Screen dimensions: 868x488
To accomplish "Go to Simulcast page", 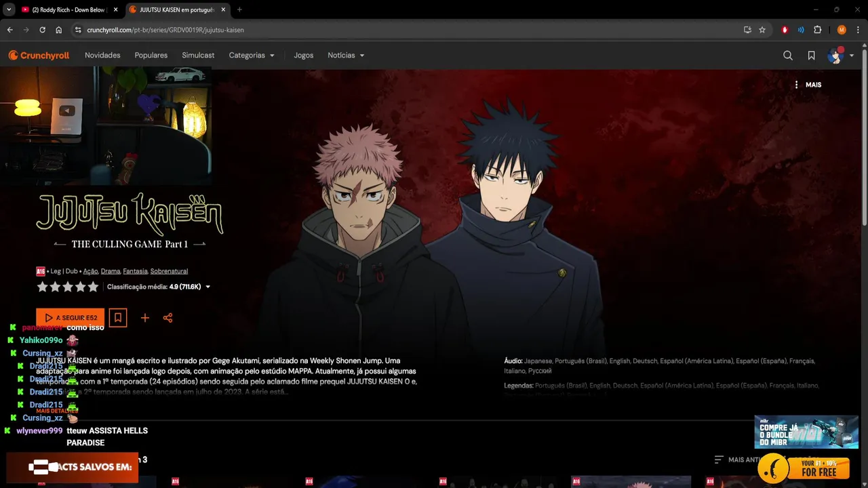I will click(x=198, y=56).
